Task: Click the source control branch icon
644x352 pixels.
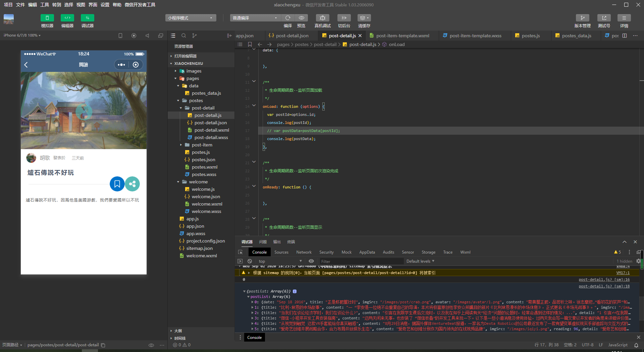Action: pyautogui.click(x=195, y=36)
